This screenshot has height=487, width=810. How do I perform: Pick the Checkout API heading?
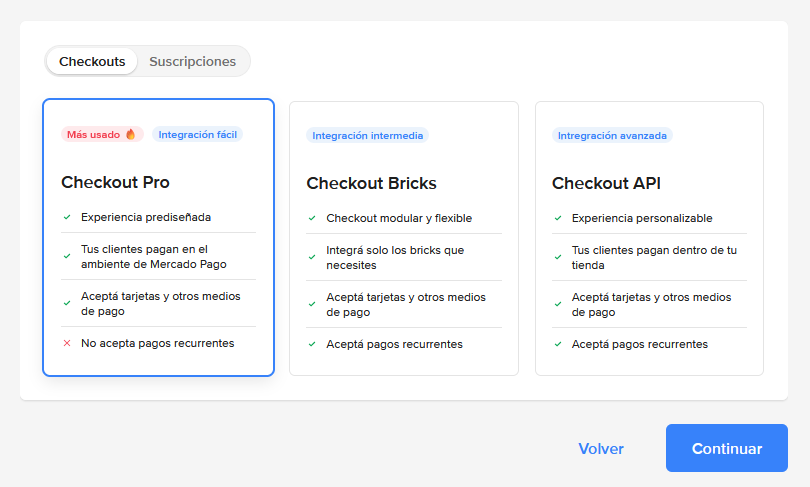(x=606, y=183)
